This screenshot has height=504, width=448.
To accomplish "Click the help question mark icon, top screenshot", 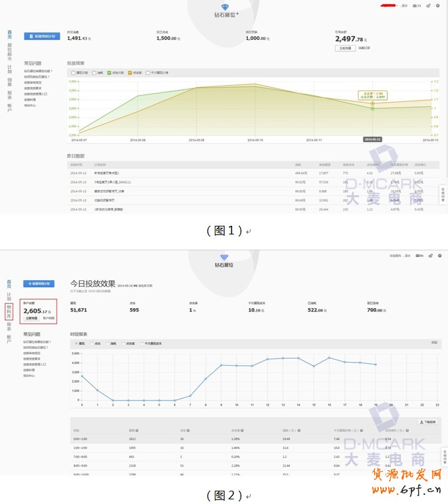I will (x=437, y=5).
